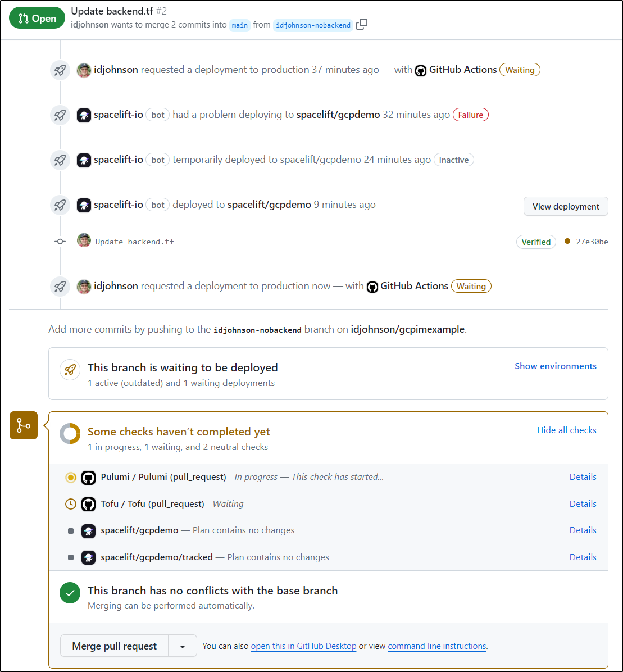The image size is (623, 672).
Task: Click the GitHub Actions logo in the 'production now' row
Action: coord(372,287)
